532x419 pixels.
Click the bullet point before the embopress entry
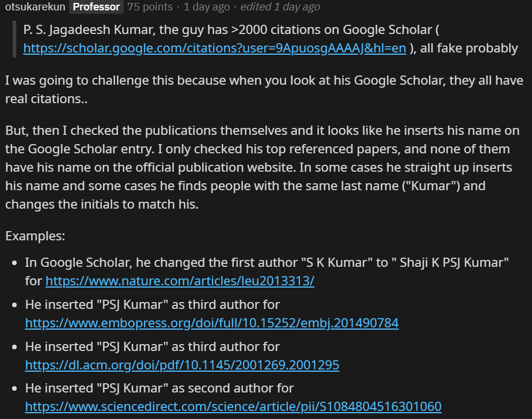click(x=14, y=304)
